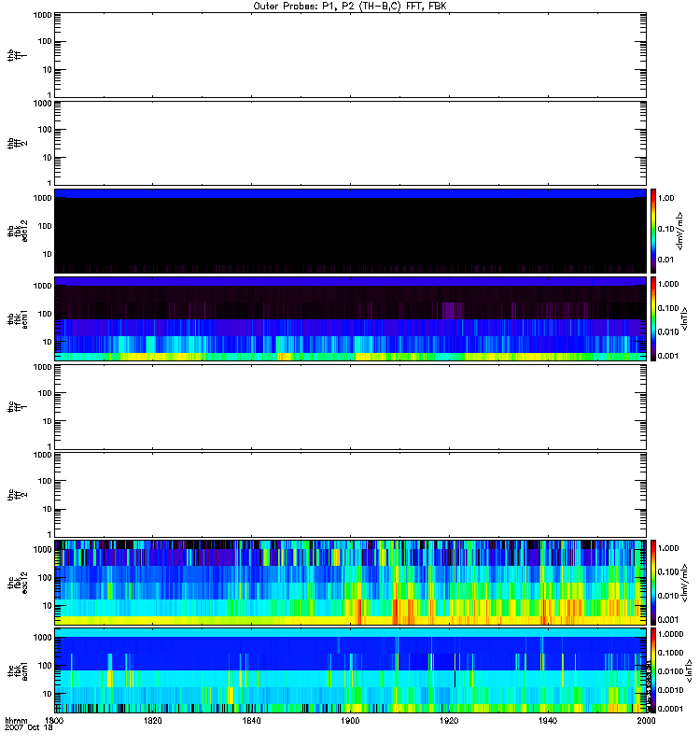The height and width of the screenshot is (747, 700).
Task: Click the plot title 'Outer Probes: P1, P2'
Action: [x=350, y=6]
